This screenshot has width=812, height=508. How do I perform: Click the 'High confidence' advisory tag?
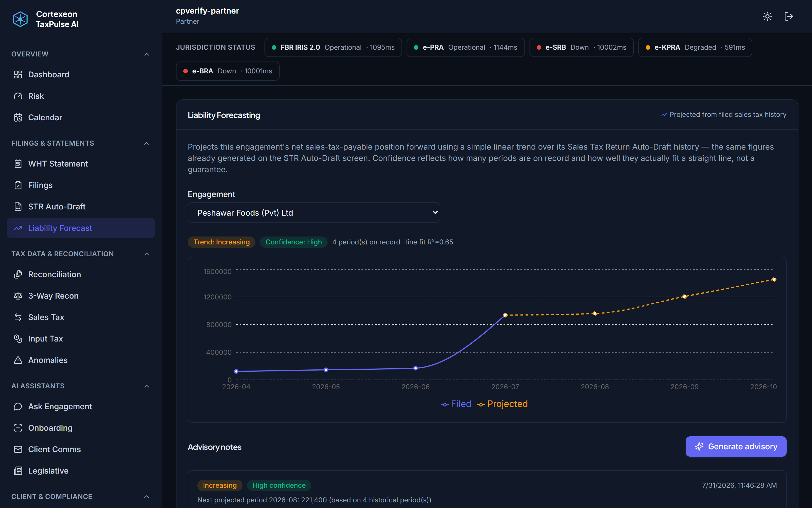coord(279,485)
